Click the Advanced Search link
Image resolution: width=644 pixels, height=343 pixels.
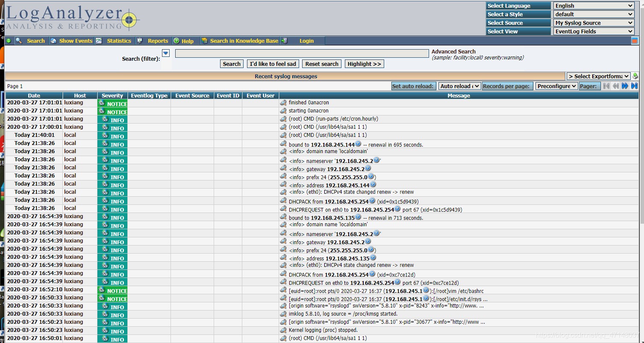(x=453, y=51)
